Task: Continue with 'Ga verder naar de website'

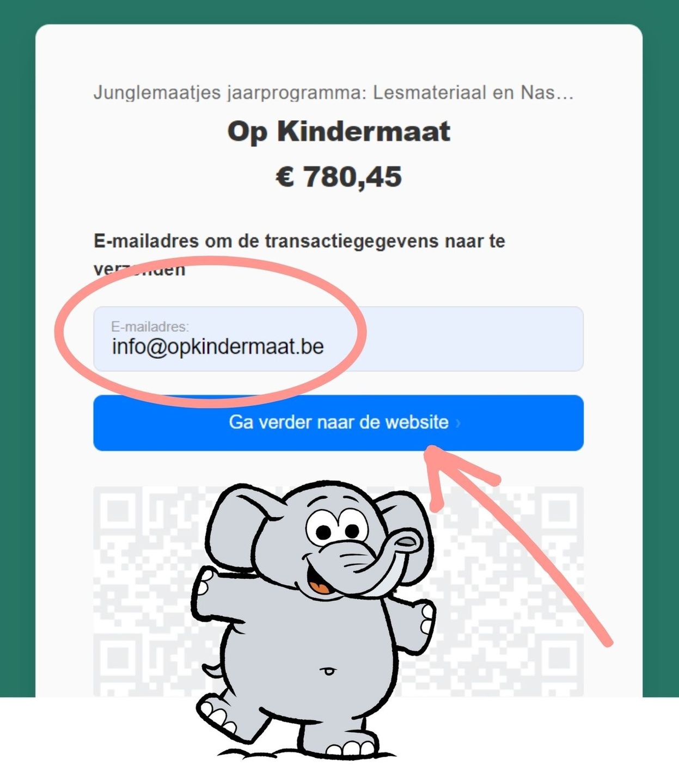Action: 338,423
